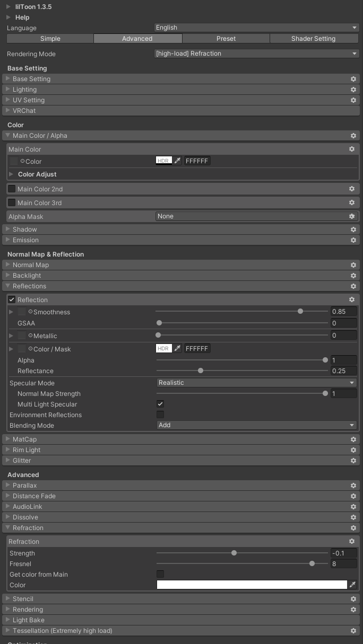Click the Reflectance slider handle
Image resolution: width=363 pixels, height=644 pixels.
(x=201, y=370)
